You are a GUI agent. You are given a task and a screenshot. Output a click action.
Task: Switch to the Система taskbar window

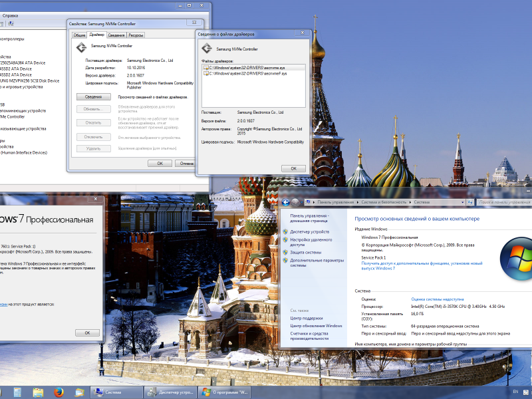point(116,392)
